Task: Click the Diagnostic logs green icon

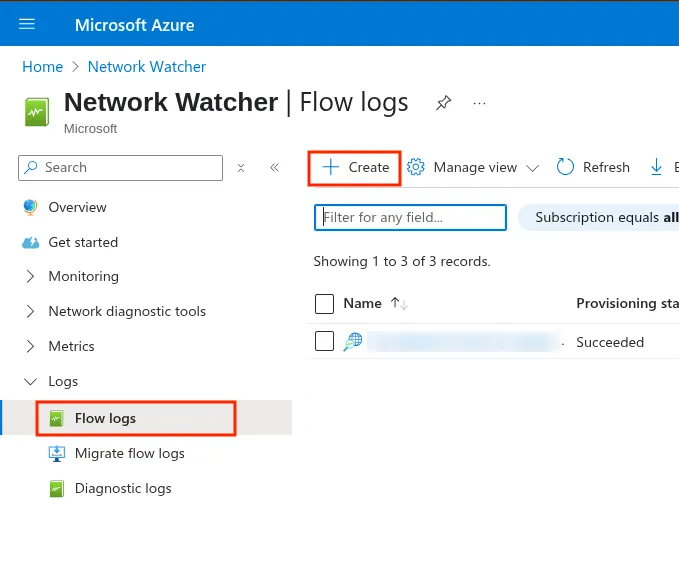Action: click(56, 489)
